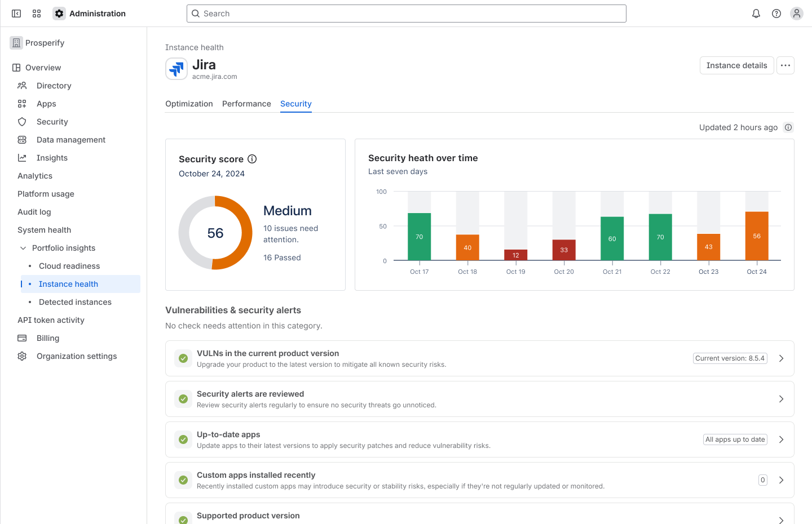Open the more actions ellipsis menu
Viewport: 812px width, 524px height.
coord(785,65)
